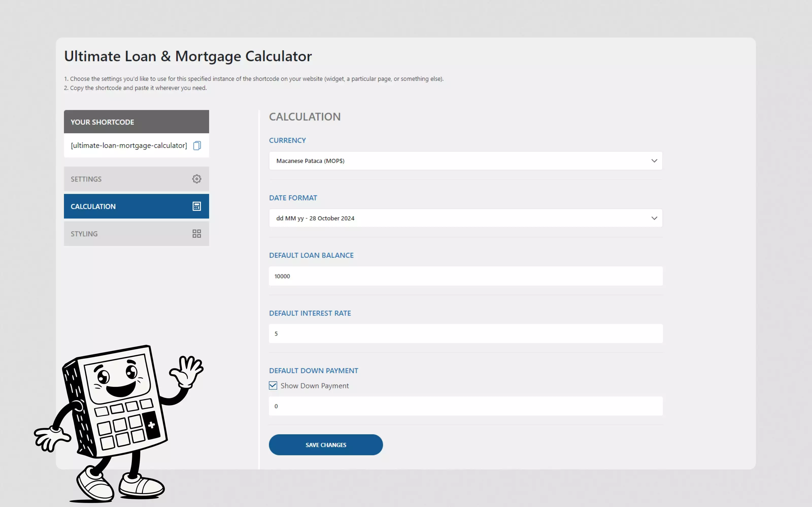Switch to the STYLING tab
The width and height of the screenshot is (812, 507).
tap(136, 233)
